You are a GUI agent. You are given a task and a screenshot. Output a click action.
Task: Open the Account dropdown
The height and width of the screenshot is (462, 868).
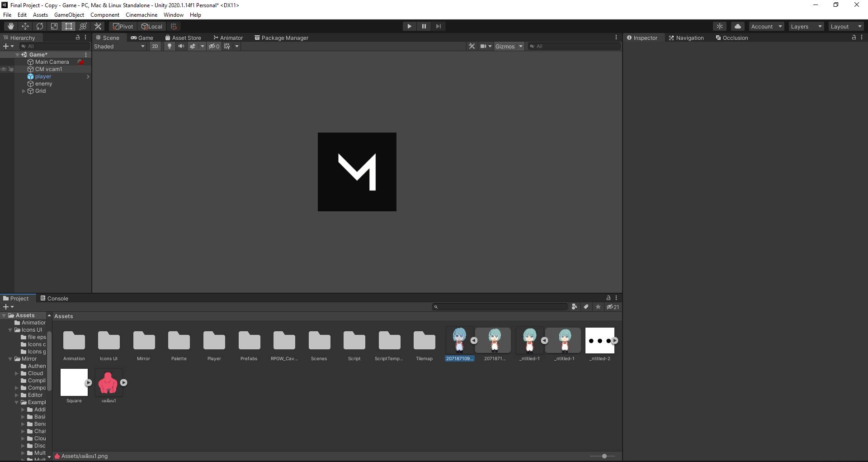766,26
